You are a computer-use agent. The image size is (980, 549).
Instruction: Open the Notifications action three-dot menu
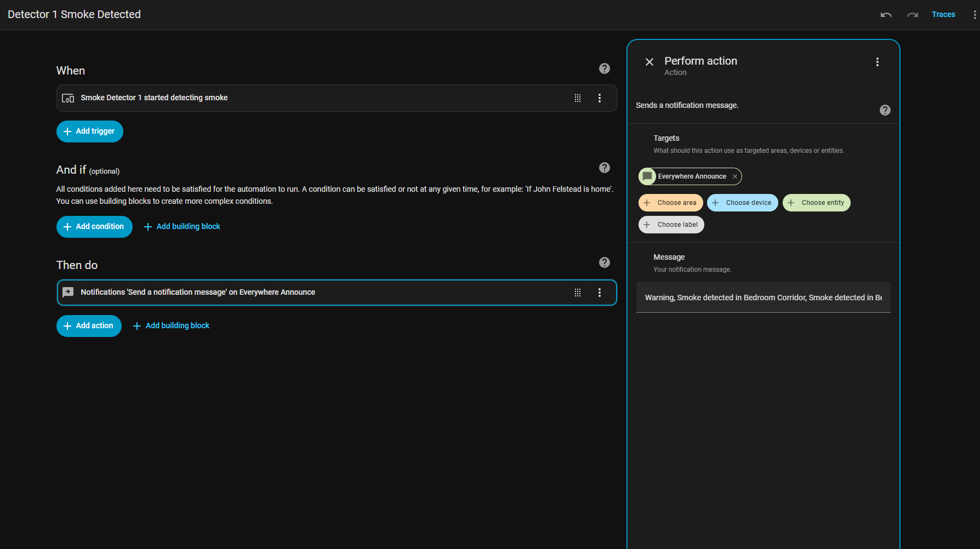pyautogui.click(x=599, y=293)
